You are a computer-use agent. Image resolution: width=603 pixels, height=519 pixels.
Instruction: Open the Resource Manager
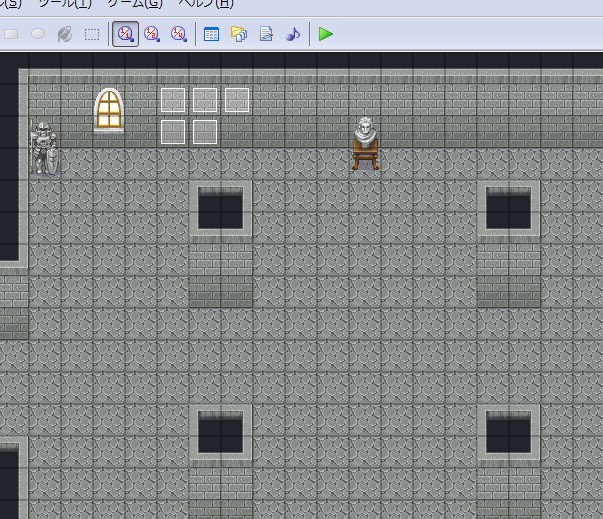click(239, 34)
